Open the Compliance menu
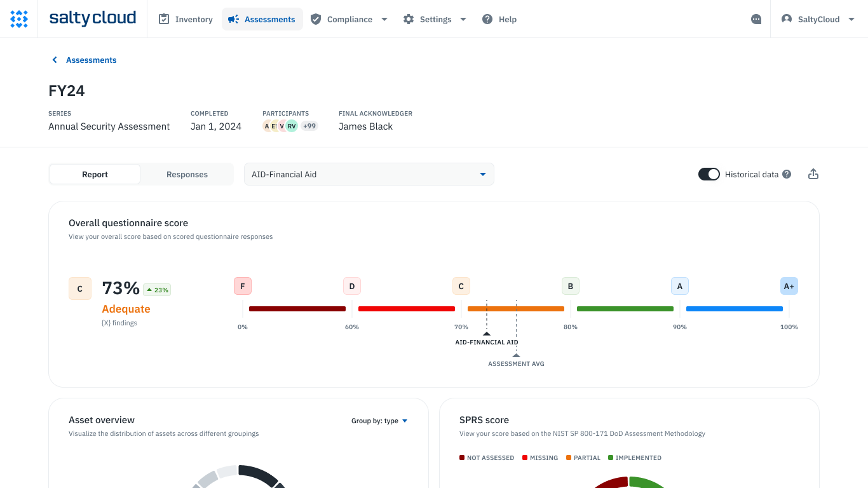This screenshot has height=488, width=868. coord(349,19)
